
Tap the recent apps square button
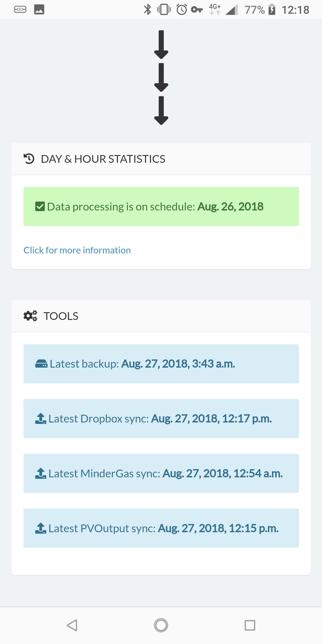(x=250, y=625)
